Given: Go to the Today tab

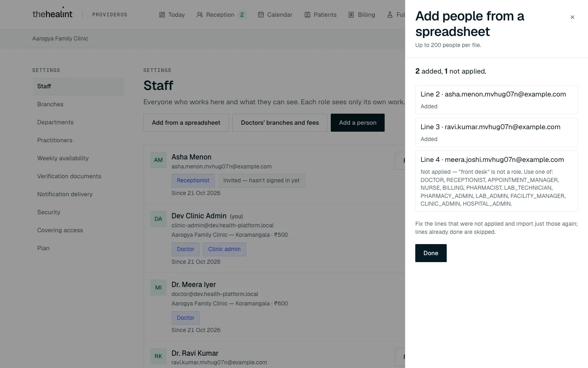Looking at the screenshot, I should (172, 15).
